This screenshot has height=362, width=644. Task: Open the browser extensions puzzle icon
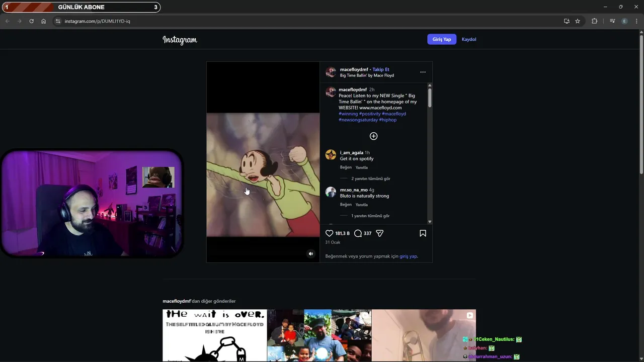point(595,21)
